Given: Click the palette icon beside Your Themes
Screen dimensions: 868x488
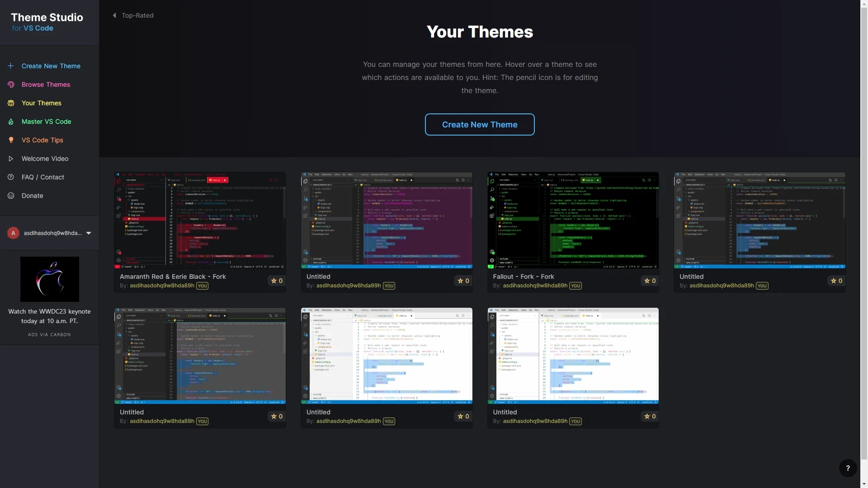Looking at the screenshot, I should tap(11, 103).
